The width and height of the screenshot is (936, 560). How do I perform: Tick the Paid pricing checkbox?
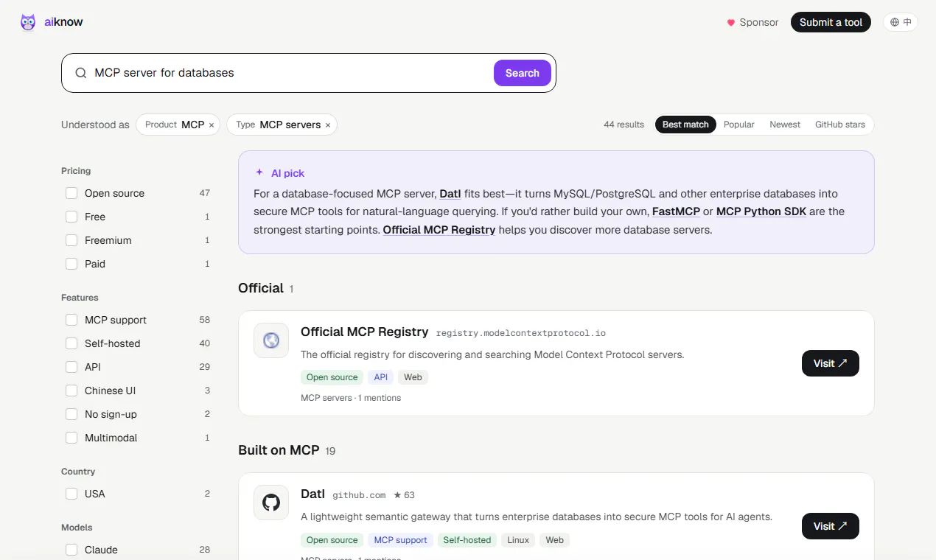[x=71, y=264]
